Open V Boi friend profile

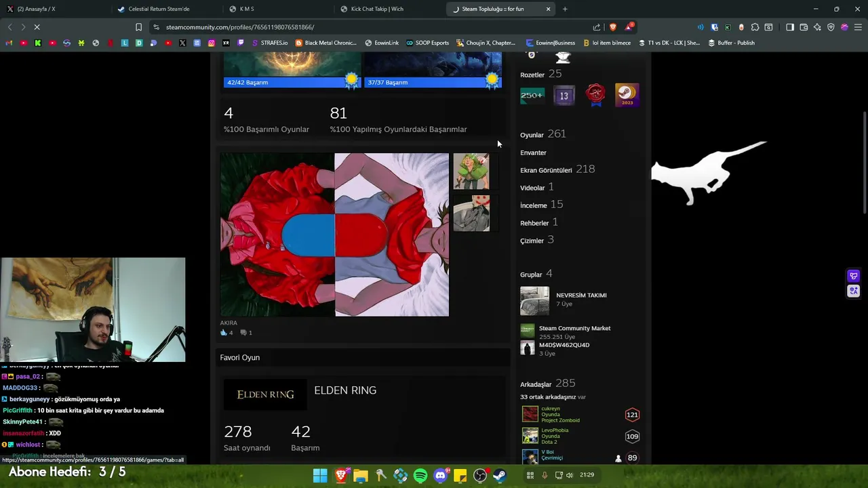click(x=548, y=452)
